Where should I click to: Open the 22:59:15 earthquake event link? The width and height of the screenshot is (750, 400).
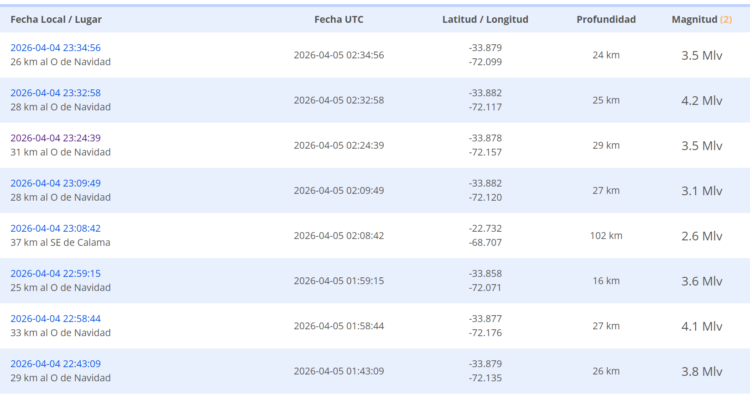(x=55, y=273)
